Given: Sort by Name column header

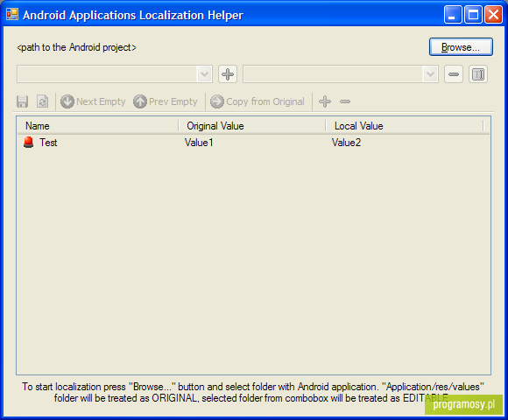Looking at the screenshot, I should (97, 126).
